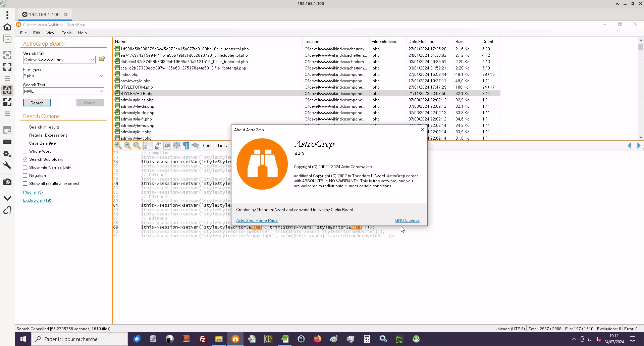Restore default zoom in preview toolbar
Image resolution: width=644 pixels, height=346 pixels.
tap(137, 145)
